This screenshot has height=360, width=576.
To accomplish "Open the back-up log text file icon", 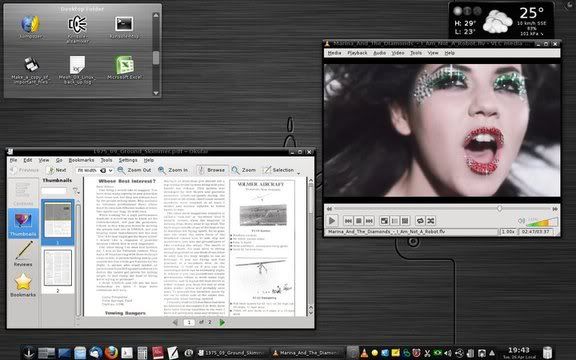I will [x=78, y=70].
